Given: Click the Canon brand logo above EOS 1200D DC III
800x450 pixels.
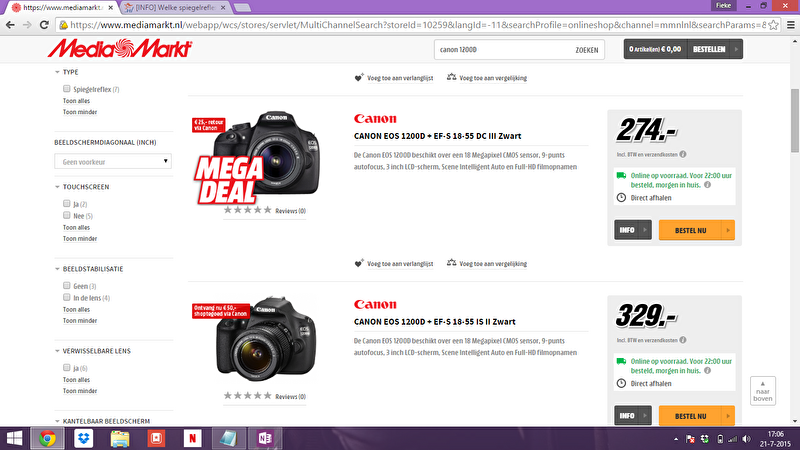Looking at the screenshot, I should click(x=375, y=118).
